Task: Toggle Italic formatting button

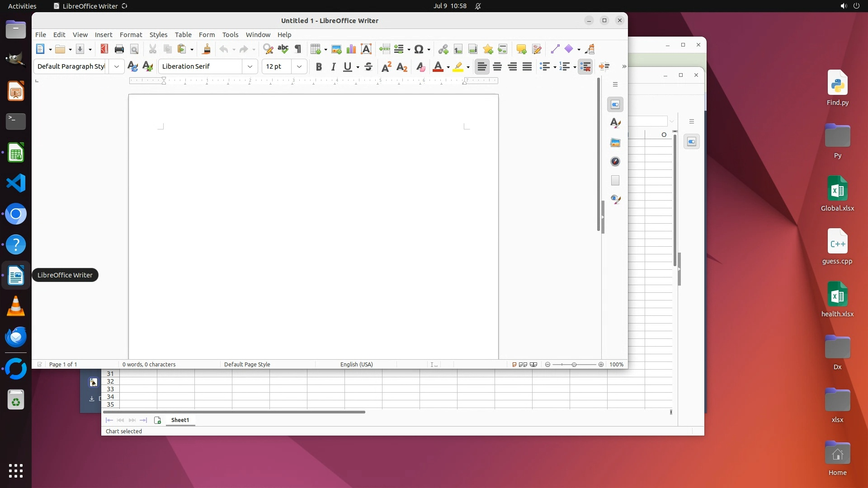Action: point(333,66)
